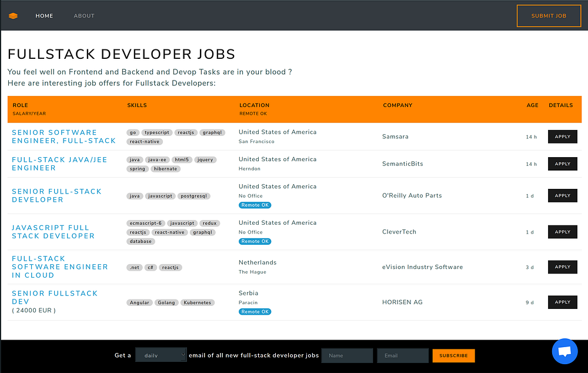
Task: Click the 'redux' skill tag
Action: [x=209, y=223]
